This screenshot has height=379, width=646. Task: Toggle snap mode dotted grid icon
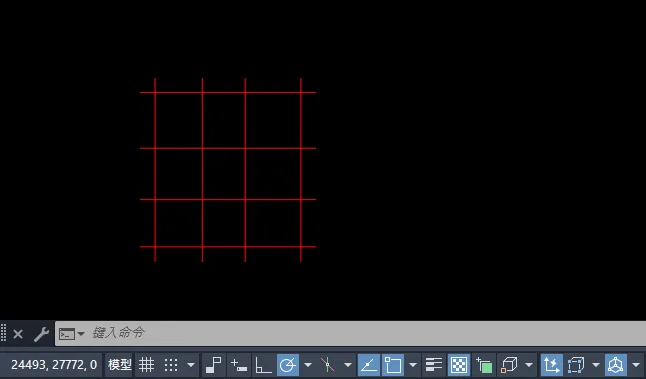pyautogui.click(x=171, y=365)
